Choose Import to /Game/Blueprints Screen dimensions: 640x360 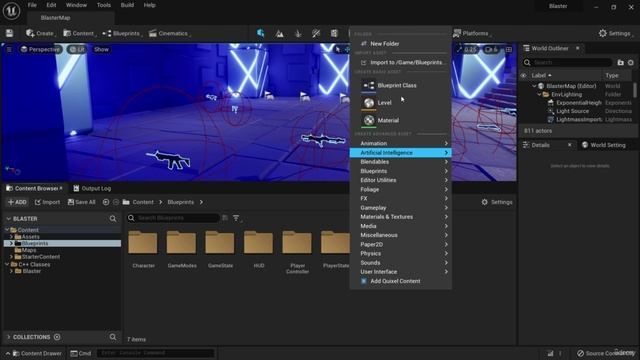(400, 62)
